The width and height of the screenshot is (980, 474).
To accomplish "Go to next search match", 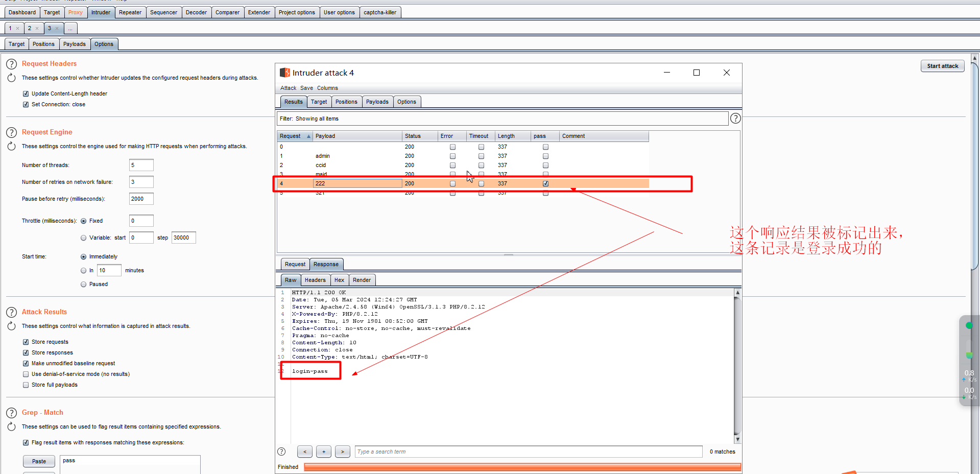I will 343,452.
